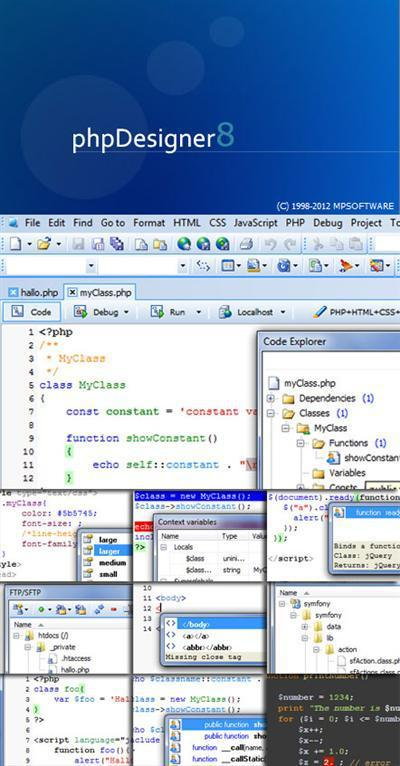Image resolution: width=400 pixels, height=766 pixels.
Task: Click the first empty combo box in second toolbar
Action: pos(51,266)
